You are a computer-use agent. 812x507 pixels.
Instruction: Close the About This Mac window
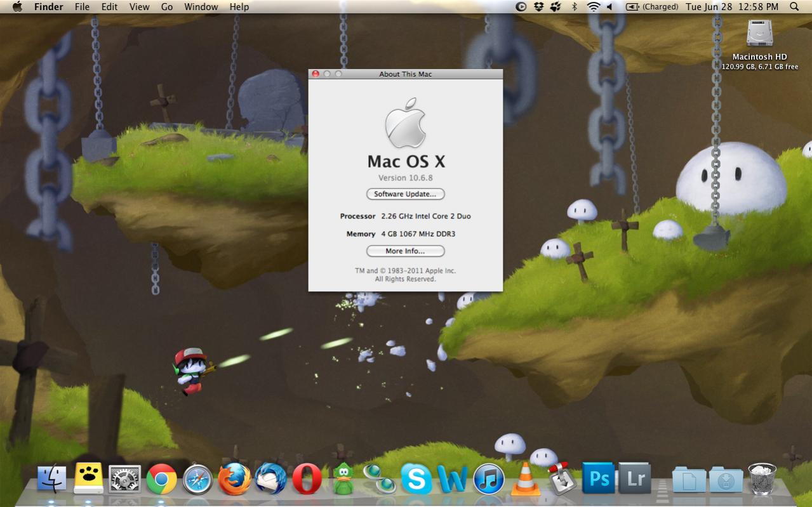tap(316, 74)
